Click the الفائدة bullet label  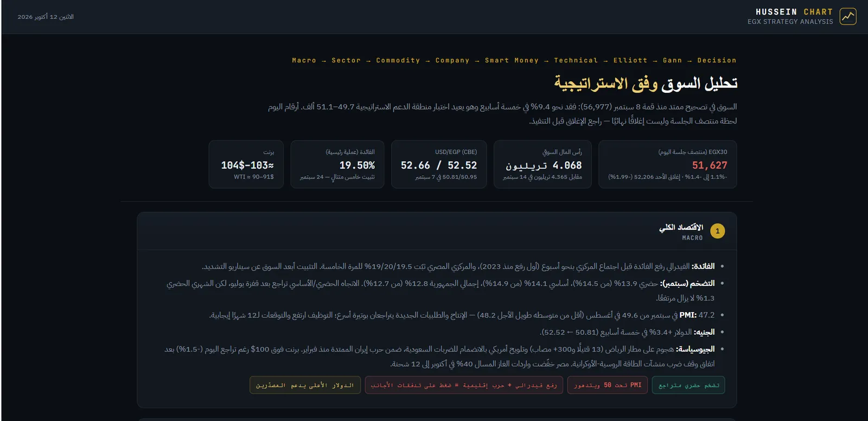[x=703, y=266]
